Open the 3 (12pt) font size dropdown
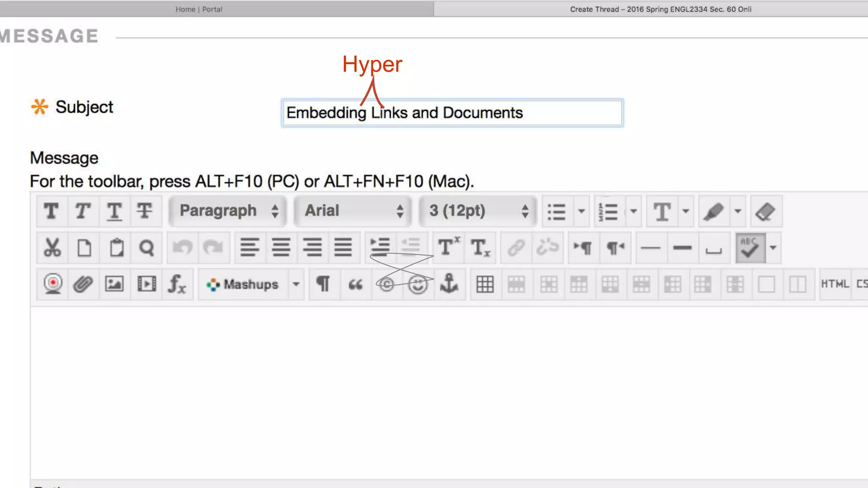Screen dimensions: 868x488 (478, 211)
